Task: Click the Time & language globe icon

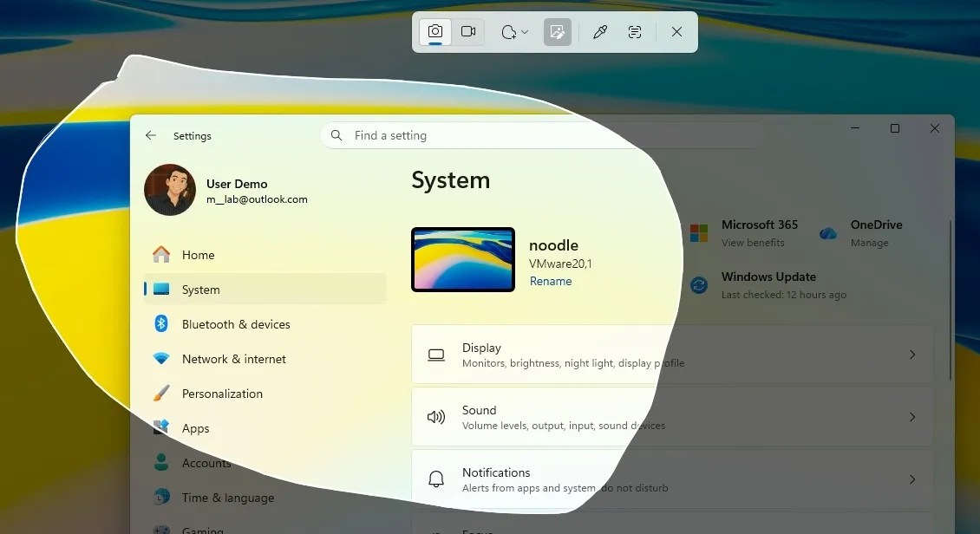Action: 161,497
